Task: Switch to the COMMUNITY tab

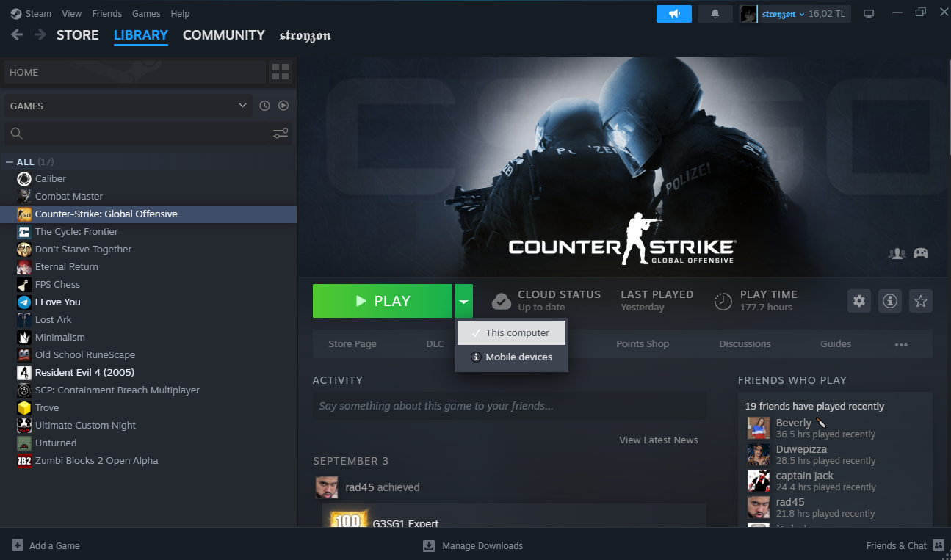Action: pyautogui.click(x=224, y=34)
